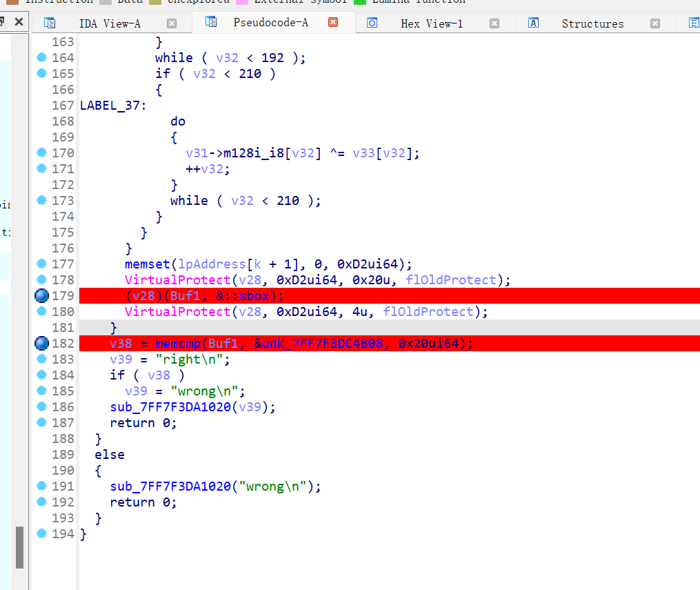Click the IDA View-A tab icon
Viewport: 700px width, 590px height.
(x=50, y=23)
